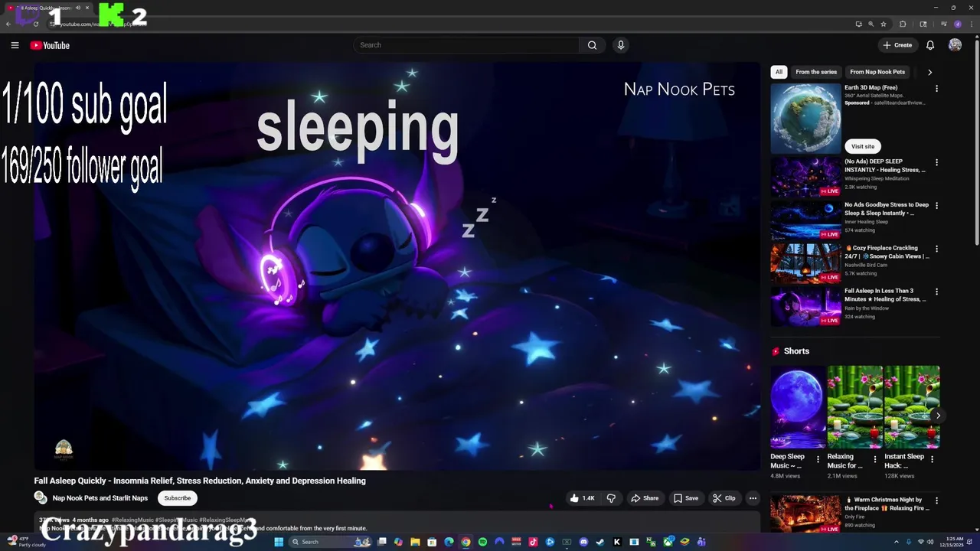Click Nap Nook Pets channel avatar

click(41, 497)
